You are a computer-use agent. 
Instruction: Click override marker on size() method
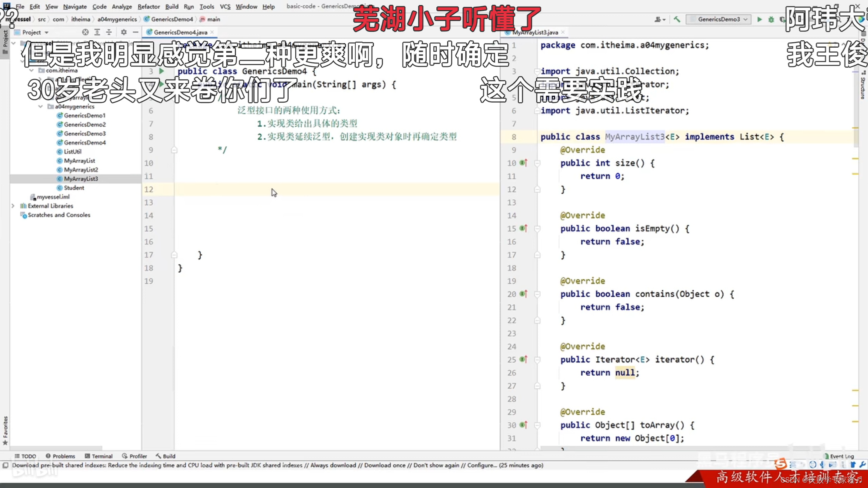pyautogui.click(x=524, y=163)
